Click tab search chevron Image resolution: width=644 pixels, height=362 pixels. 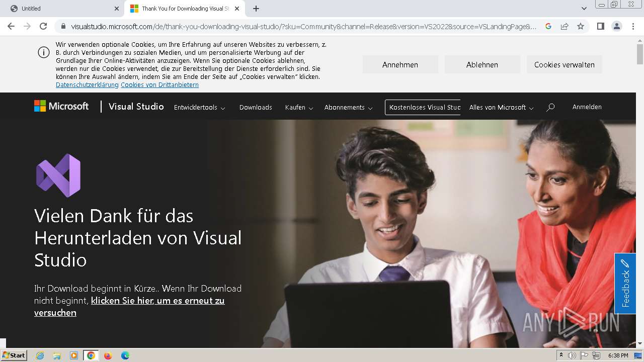click(584, 9)
